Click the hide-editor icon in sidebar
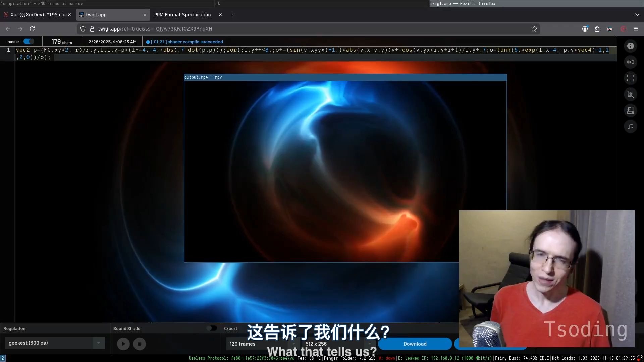 pyautogui.click(x=631, y=94)
